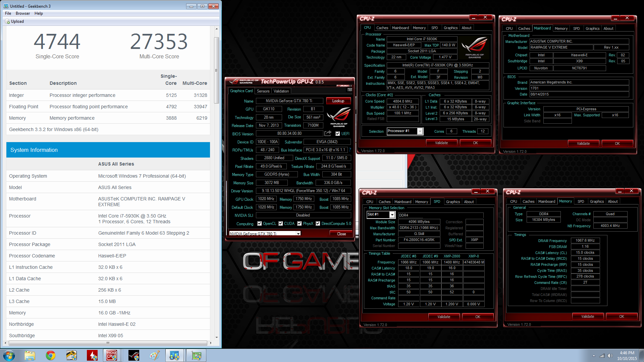Click the Upload button in Geekbench
Viewport: 644px width, 362px height.
pos(14,21)
